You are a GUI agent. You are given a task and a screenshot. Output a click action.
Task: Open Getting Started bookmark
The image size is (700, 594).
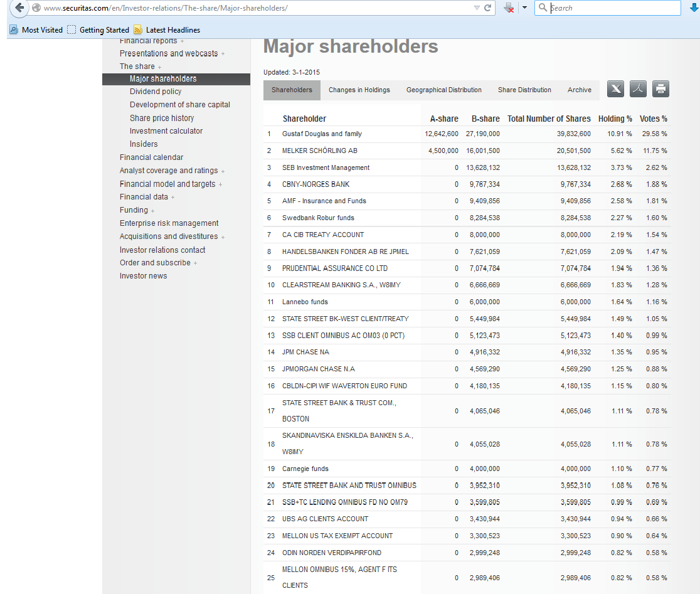pos(98,30)
